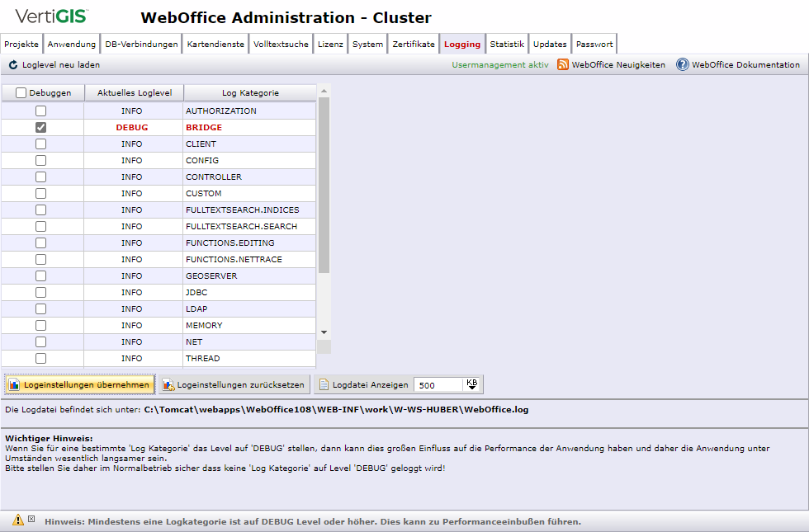Click the 500 log size input field

[x=438, y=384]
